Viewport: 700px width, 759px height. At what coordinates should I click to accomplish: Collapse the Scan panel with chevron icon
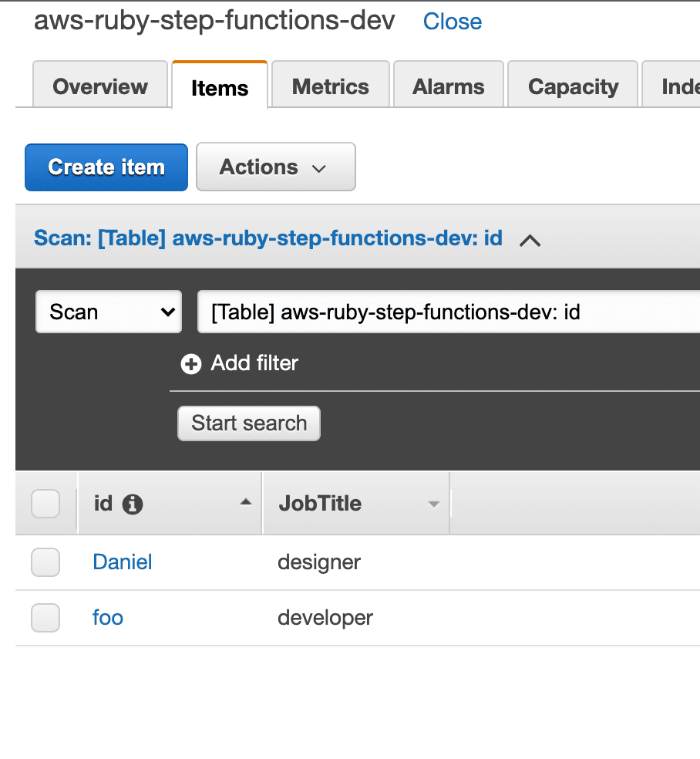(530, 240)
